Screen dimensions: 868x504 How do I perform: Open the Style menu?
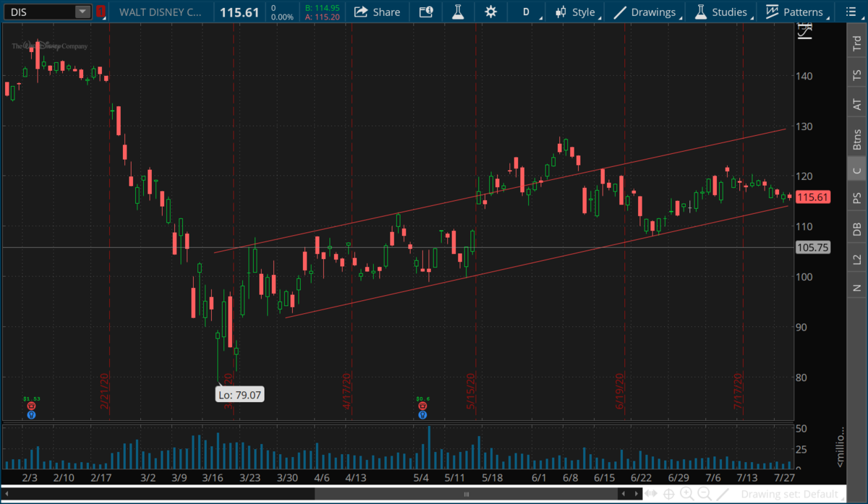click(576, 12)
